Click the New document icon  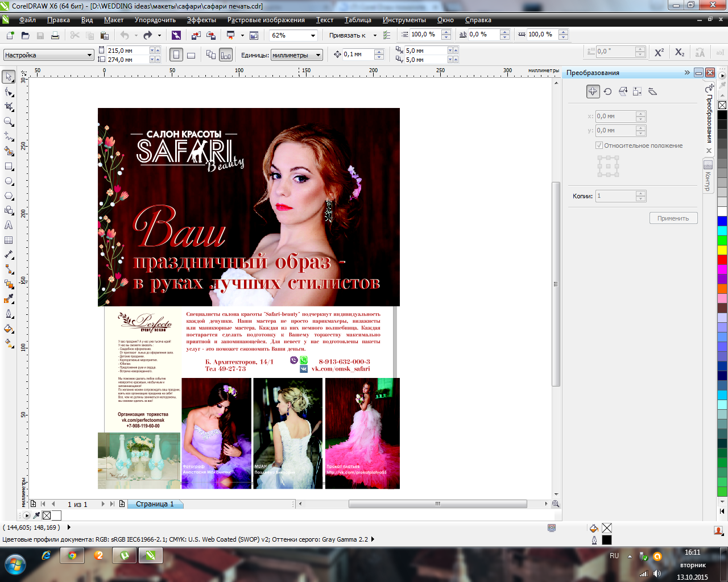tap(10, 35)
